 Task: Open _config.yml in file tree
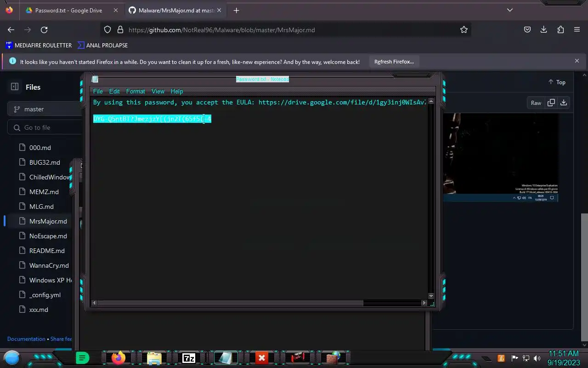point(45,295)
